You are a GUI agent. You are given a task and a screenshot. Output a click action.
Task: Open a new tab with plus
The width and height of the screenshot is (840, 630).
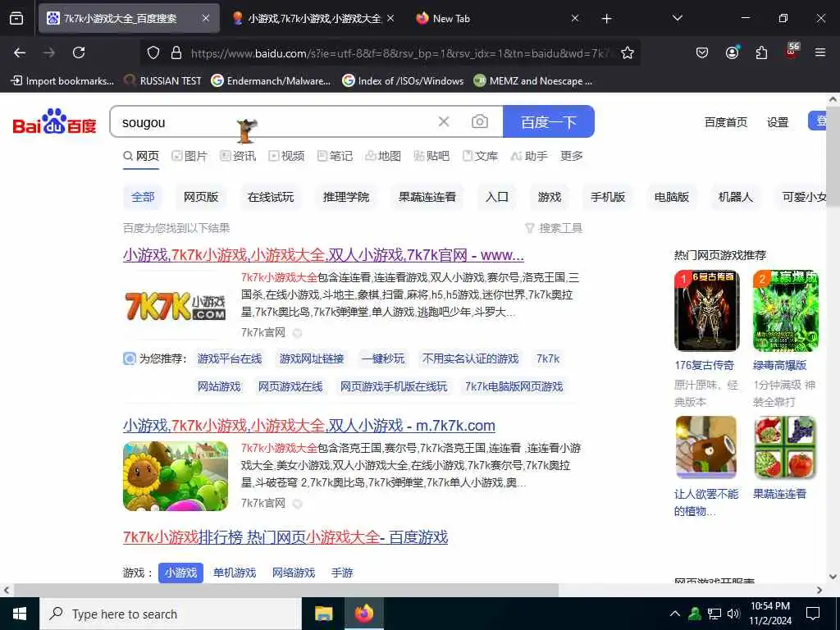coord(606,19)
